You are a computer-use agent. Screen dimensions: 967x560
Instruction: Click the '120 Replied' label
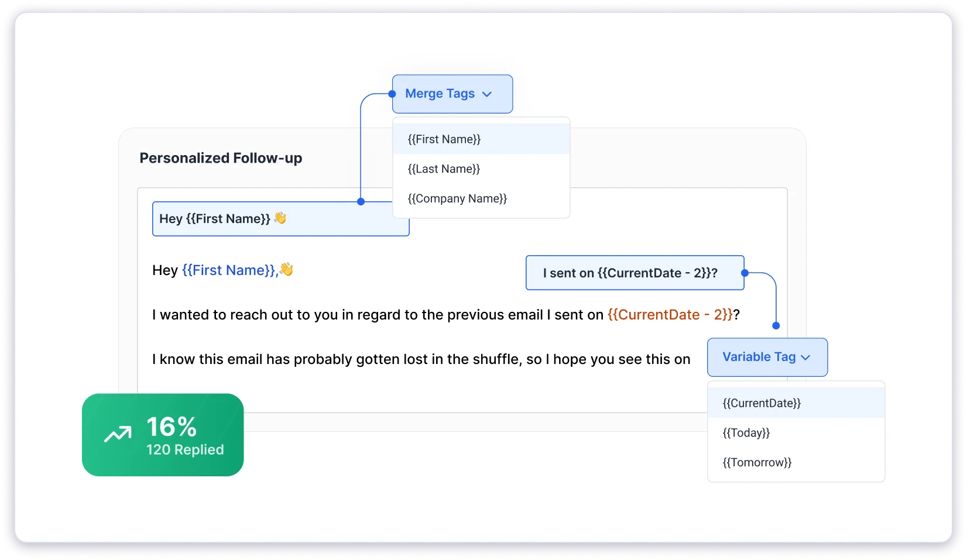[x=185, y=450]
